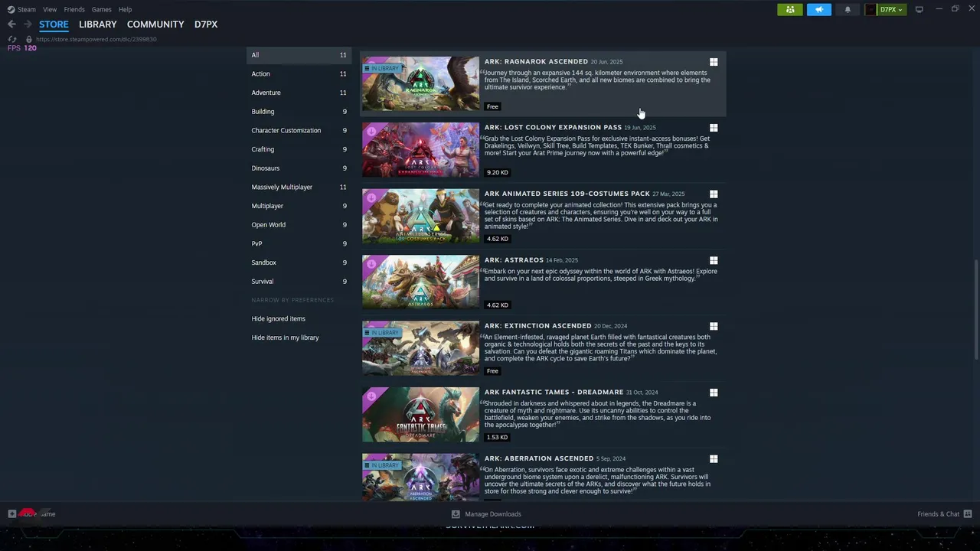Open ARK: Extinction Ascended title
Image resolution: width=980 pixels, height=551 pixels.
tap(537, 325)
